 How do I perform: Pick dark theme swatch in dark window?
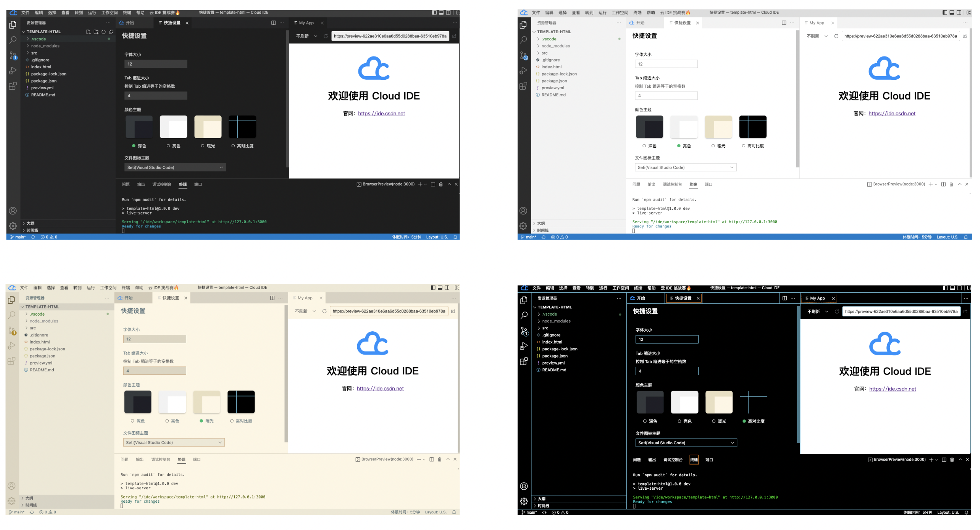click(139, 127)
